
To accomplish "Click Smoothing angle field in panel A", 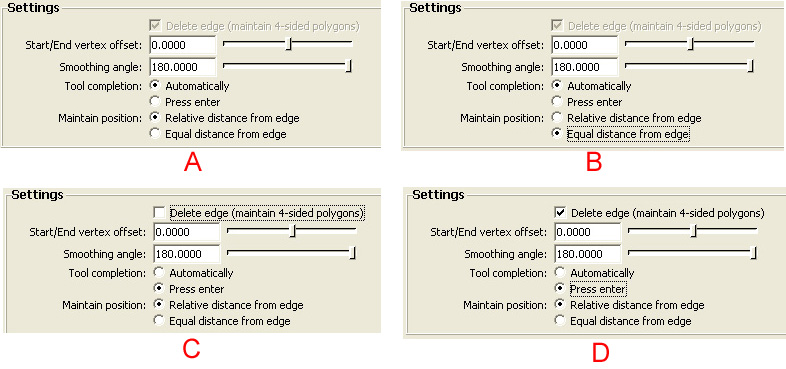I will tap(182, 67).
